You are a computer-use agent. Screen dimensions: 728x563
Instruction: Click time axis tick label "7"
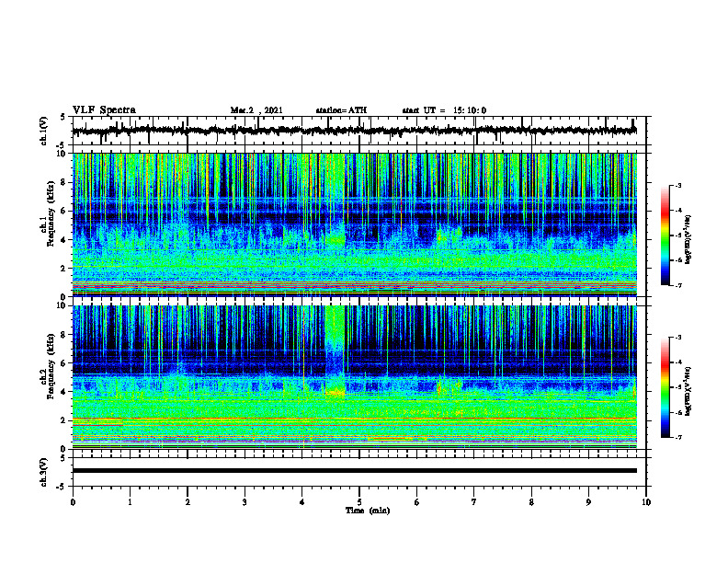pyautogui.click(x=474, y=502)
